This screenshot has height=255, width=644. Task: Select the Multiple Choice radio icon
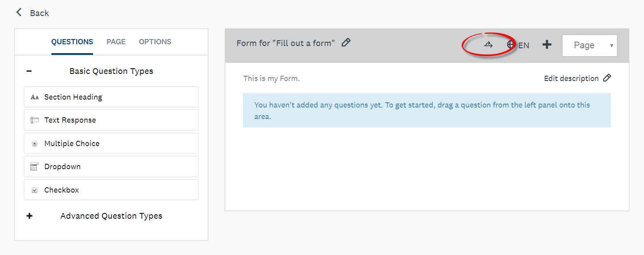[x=35, y=143]
